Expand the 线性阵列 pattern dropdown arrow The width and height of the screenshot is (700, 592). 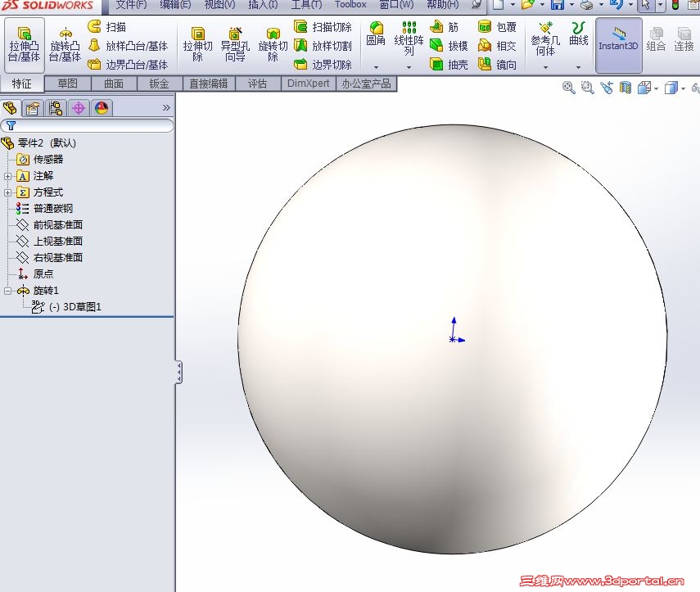coord(409,67)
